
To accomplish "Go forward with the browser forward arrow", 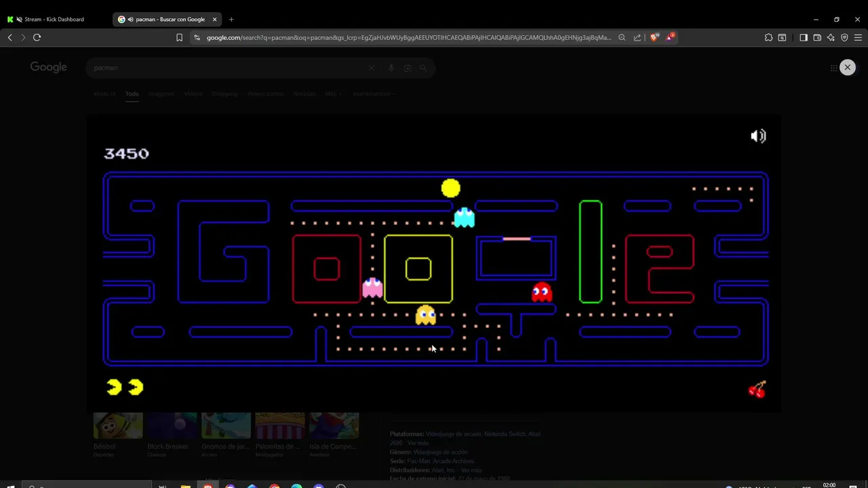I will [x=23, y=37].
